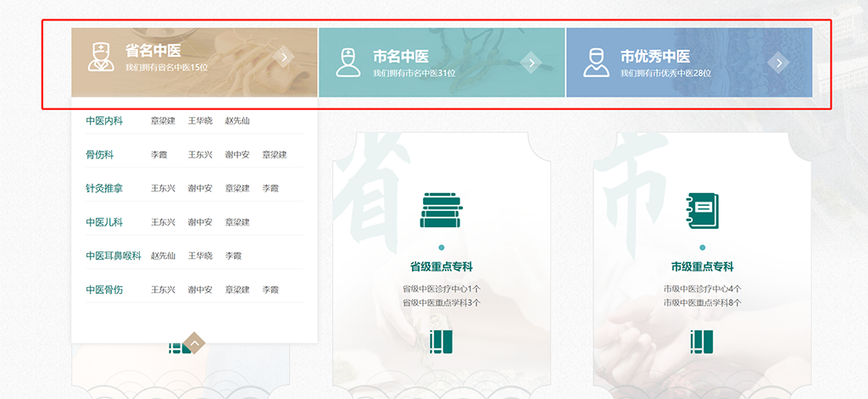Viewport: 868px width, 399px height.
Task: Pick 李霞 in the 中医耳鼻喉科 row
Action: tap(233, 256)
